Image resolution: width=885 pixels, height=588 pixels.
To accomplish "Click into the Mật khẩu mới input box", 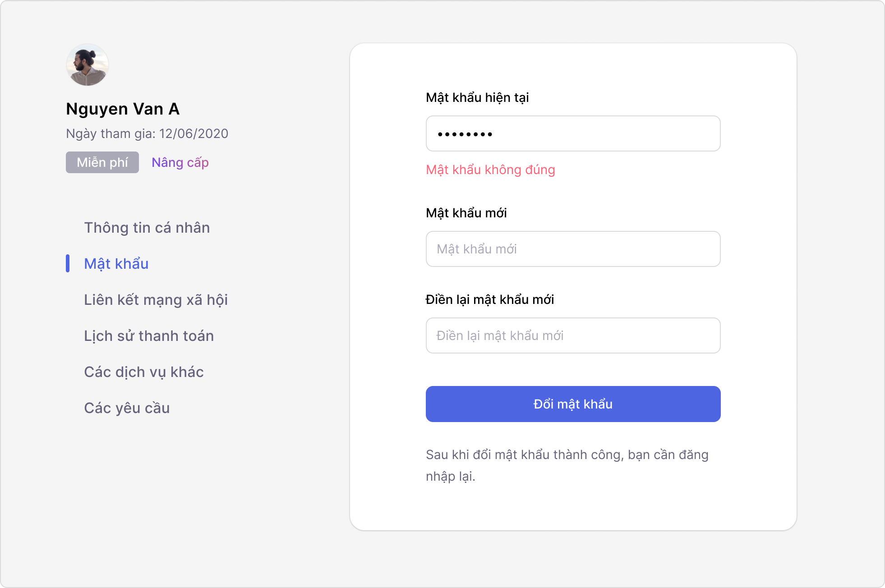I will pos(573,249).
